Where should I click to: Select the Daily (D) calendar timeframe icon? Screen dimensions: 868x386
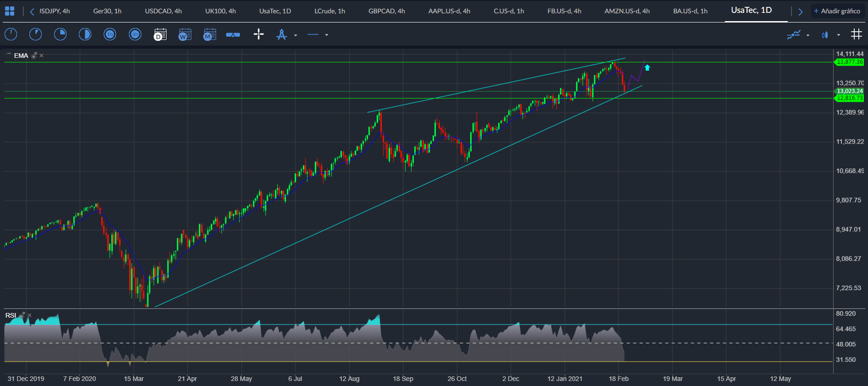[160, 34]
